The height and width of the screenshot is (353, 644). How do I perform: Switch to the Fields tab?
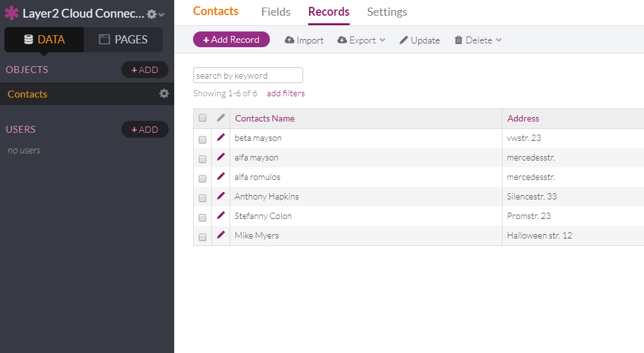pos(275,12)
